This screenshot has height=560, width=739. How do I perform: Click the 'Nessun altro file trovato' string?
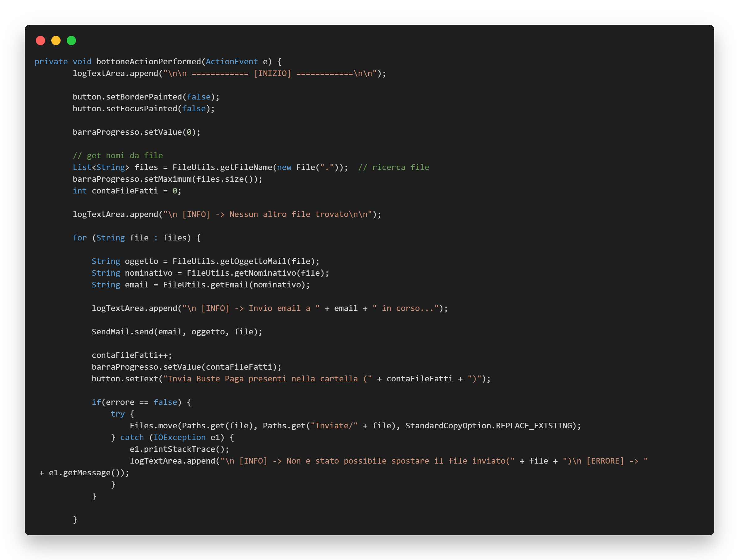289,214
